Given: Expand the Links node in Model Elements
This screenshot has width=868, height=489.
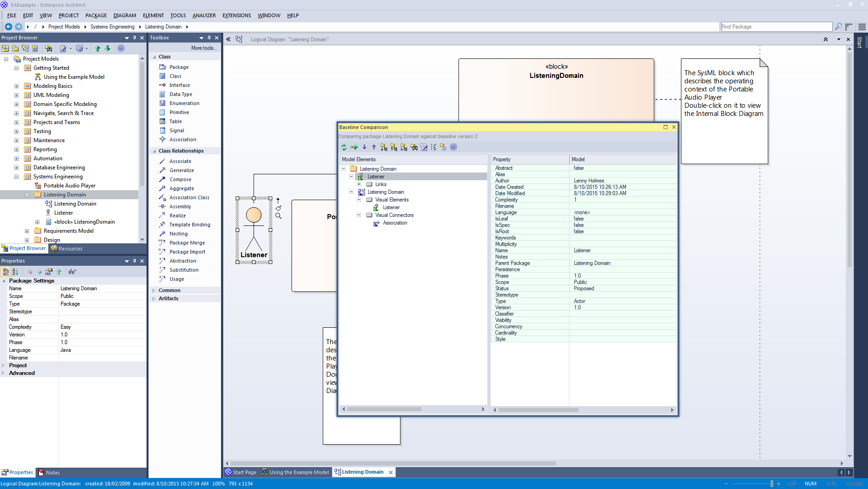Looking at the screenshot, I should coord(359,184).
